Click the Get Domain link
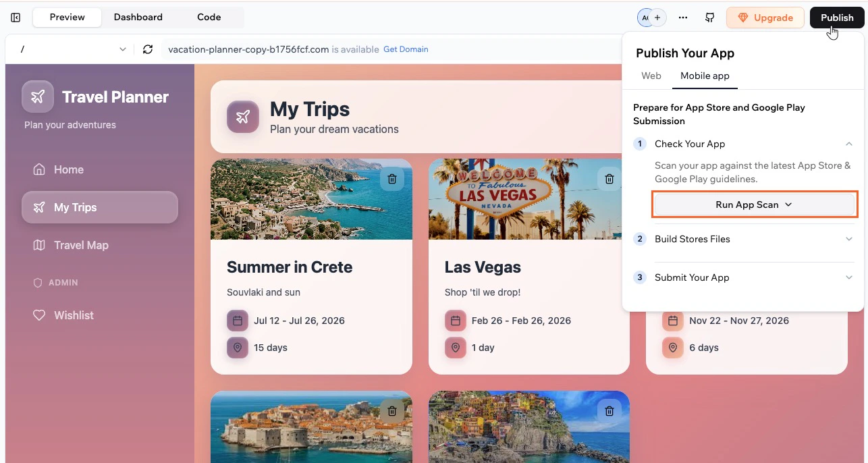This screenshot has height=463, width=868. point(406,49)
